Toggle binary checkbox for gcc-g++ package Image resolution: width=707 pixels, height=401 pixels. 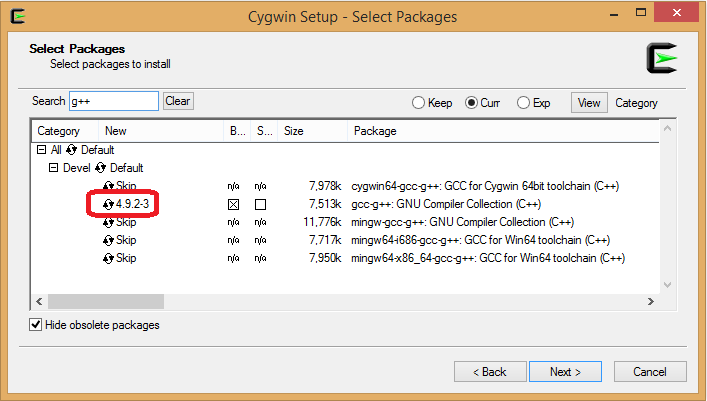[x=234, y=204]
